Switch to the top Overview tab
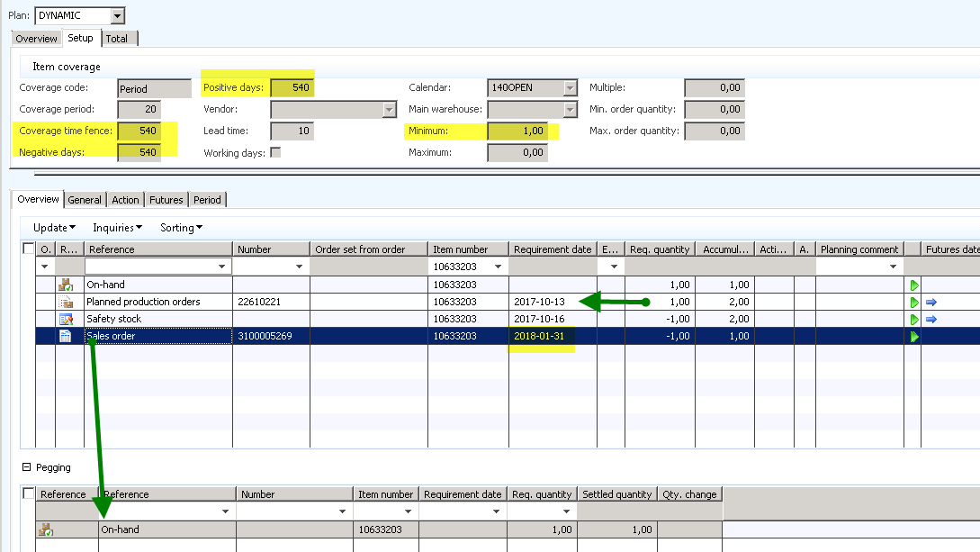The height and width of the screenshot is (552, 980). pyautogui.click(x=36, y=39)
